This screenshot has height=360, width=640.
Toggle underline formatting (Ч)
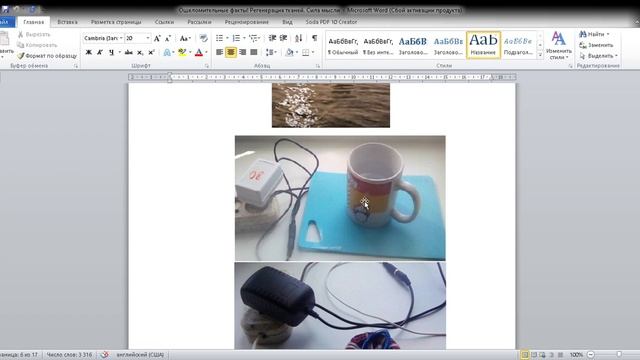point(111,52)
